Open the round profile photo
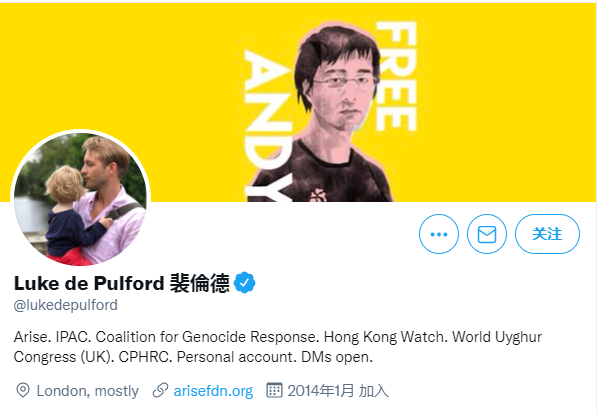The height and width of the screenshot is (414, 604). (81, 198)
